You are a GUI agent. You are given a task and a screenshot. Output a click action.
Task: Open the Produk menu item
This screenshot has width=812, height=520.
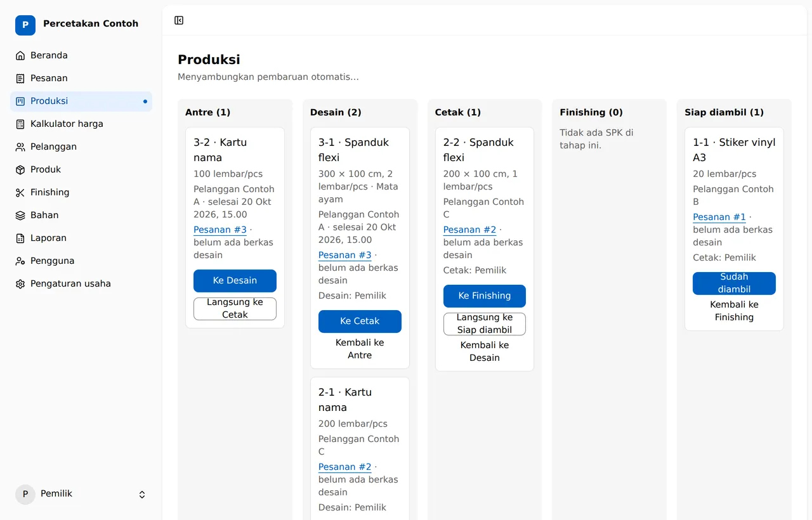point(81,169)
